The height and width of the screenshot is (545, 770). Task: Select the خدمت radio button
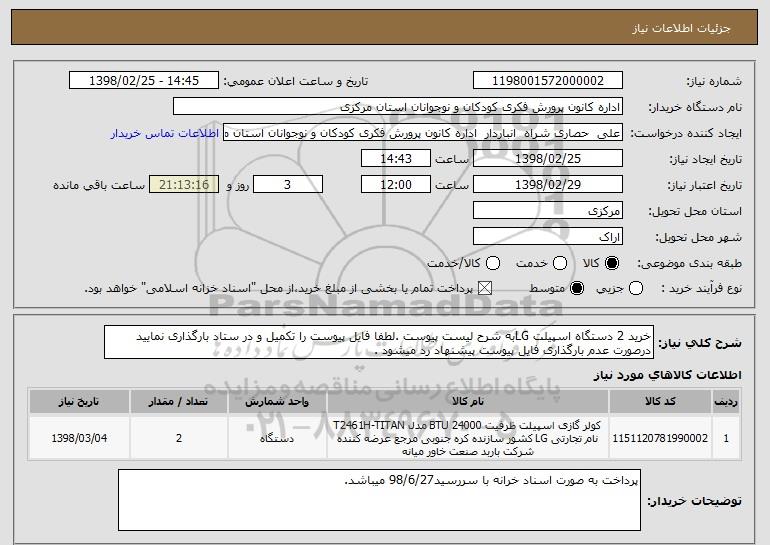[x=559, y=263]
